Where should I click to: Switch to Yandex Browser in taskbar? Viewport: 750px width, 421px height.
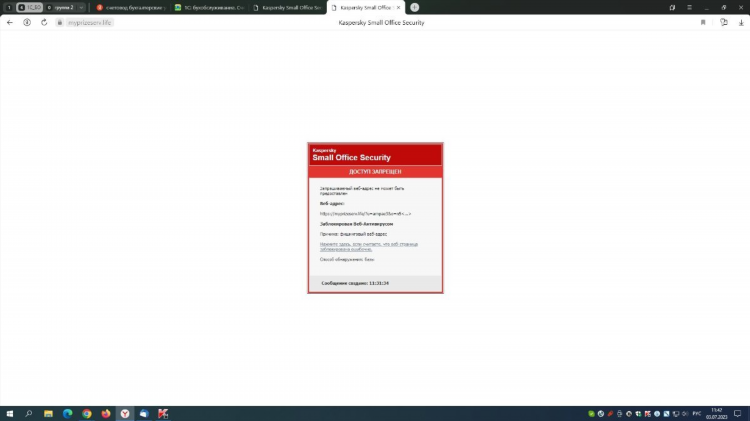125,413
